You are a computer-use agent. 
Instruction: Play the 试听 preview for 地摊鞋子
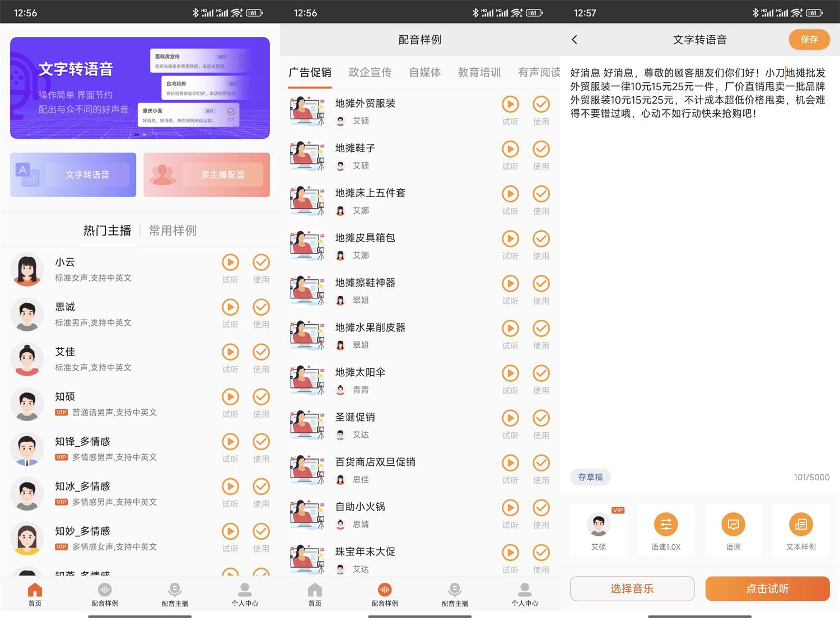coord(510,150)
